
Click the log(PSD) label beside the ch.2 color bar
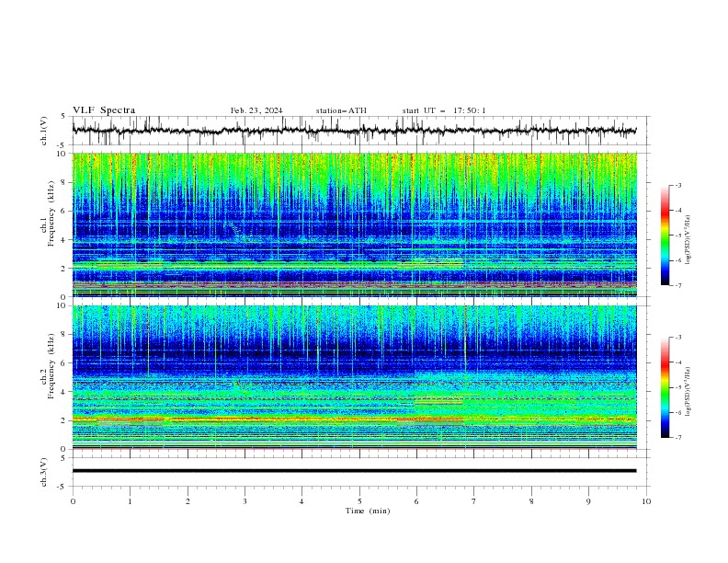click(688, 391)
